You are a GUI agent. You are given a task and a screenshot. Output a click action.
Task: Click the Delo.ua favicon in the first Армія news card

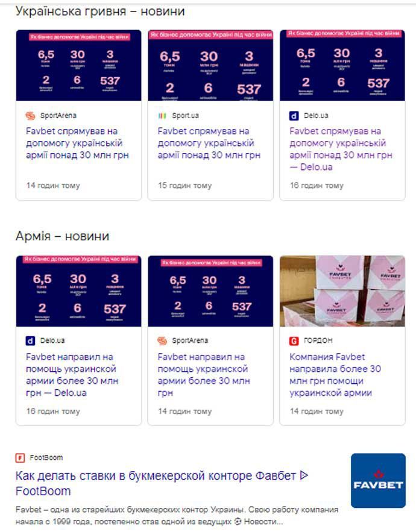point(30,340)
